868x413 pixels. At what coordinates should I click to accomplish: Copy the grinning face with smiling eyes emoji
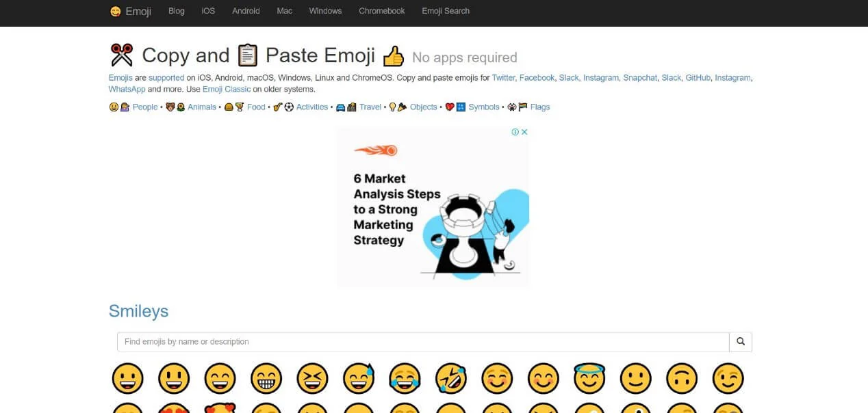220,379
